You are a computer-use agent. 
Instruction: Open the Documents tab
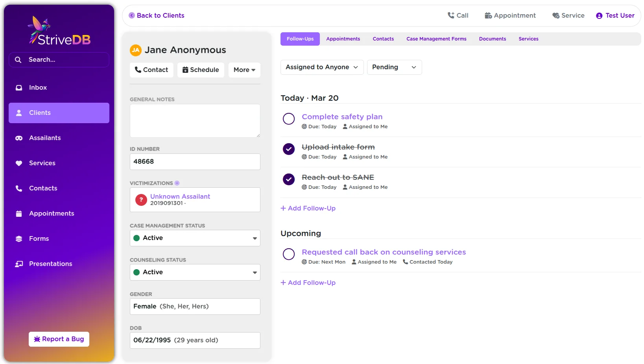point(492,39)
